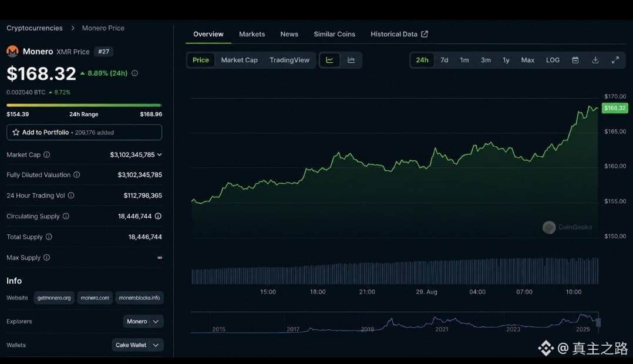Open the calendar date range picker
Image resolution: width=633 pixels, height=364 pixels.
(x=575, y=60)
